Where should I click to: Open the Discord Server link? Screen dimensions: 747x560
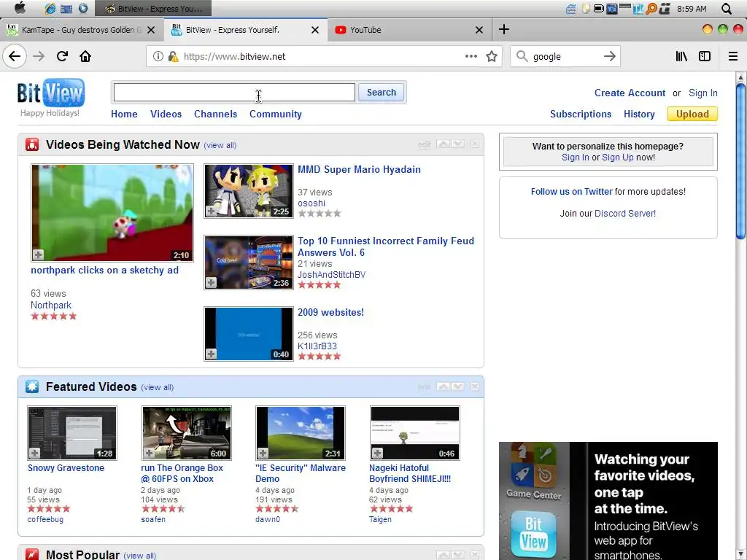pos(625,214)
